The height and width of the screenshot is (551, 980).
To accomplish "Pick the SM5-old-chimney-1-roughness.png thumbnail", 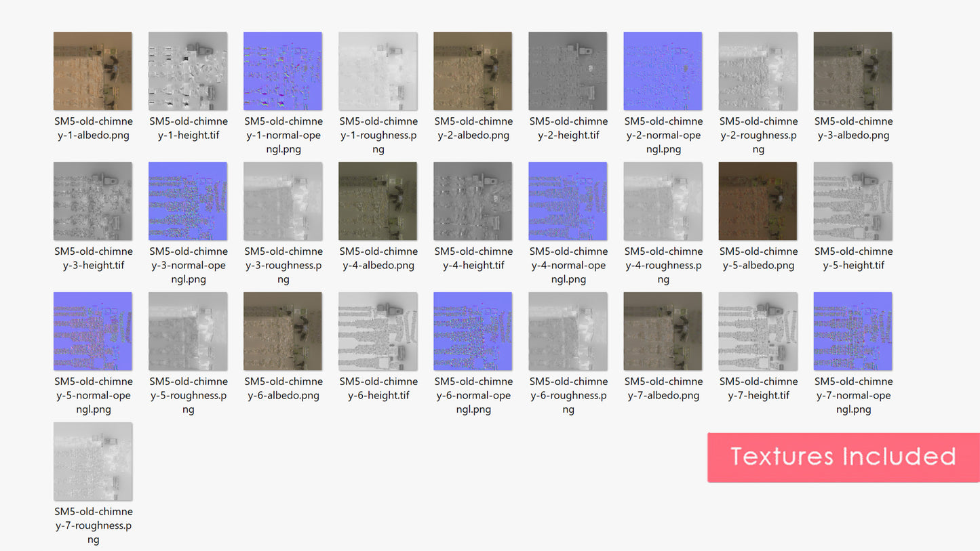I will click(378, 71).
